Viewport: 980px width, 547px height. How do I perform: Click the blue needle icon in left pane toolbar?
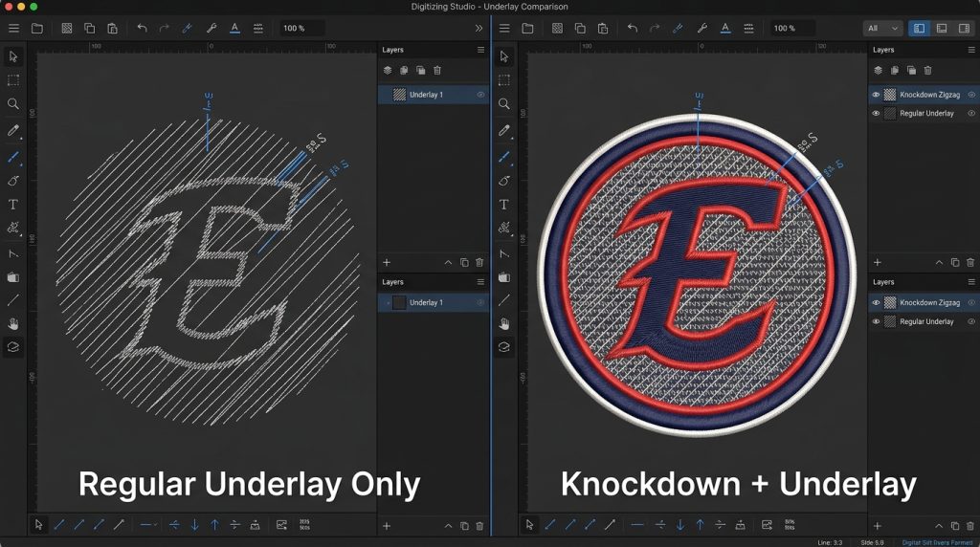(x=187, y=28)
